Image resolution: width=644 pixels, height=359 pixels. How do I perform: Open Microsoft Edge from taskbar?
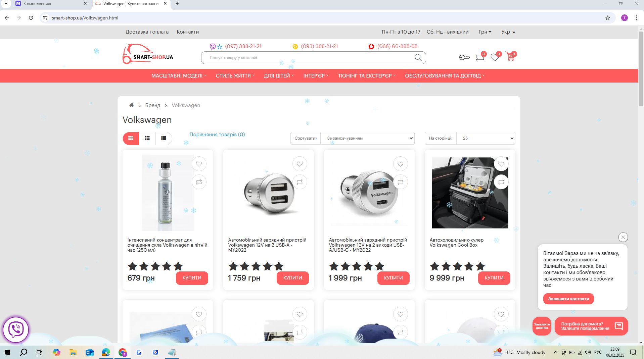tap(106, 352)
